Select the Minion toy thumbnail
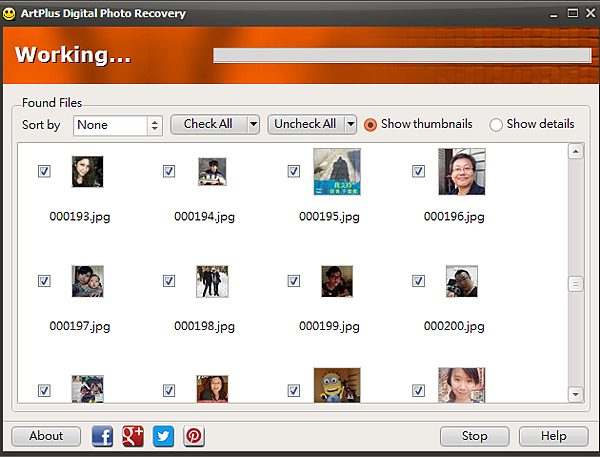Image resolution: width=600 pixels, height=457 pixels. (337, 385)
